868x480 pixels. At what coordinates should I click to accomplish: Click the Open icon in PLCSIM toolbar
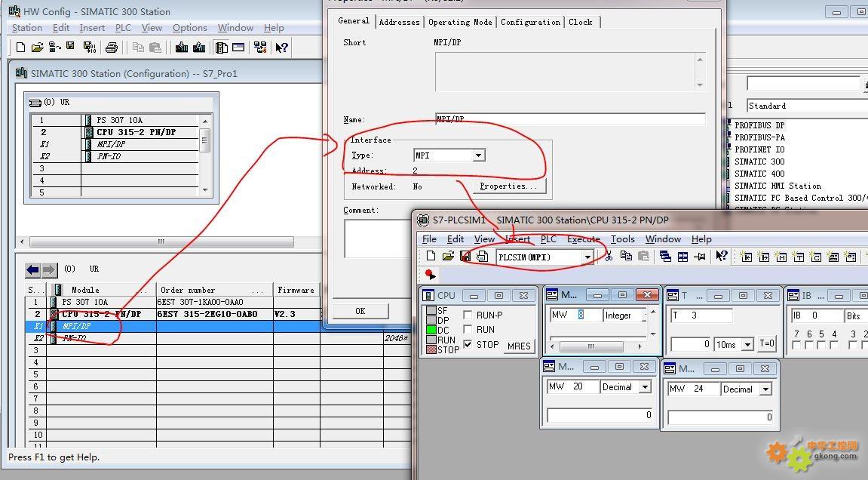point(448,256)
